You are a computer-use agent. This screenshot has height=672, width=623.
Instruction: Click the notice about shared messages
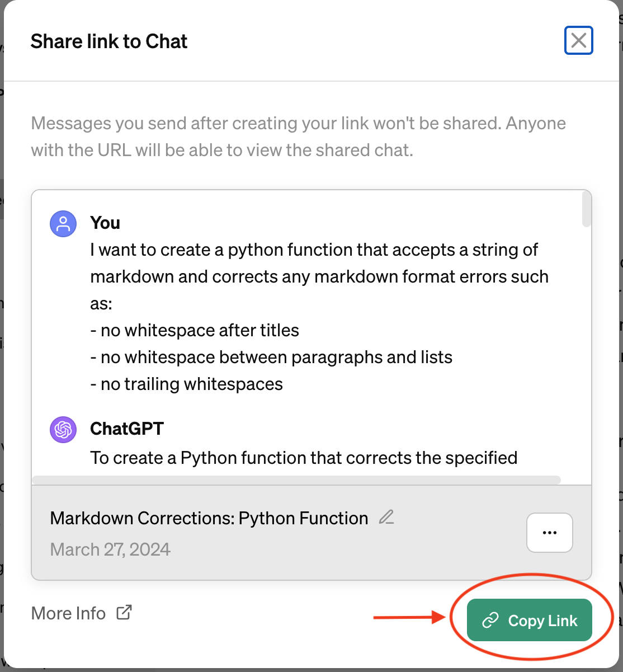coord(299,137)
